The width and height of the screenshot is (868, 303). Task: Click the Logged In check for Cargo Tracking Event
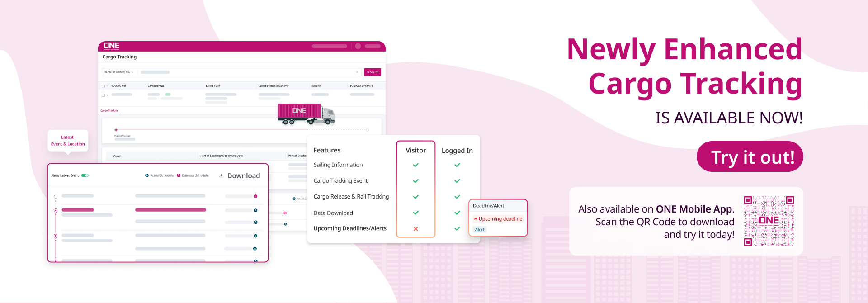coord(457,181)
